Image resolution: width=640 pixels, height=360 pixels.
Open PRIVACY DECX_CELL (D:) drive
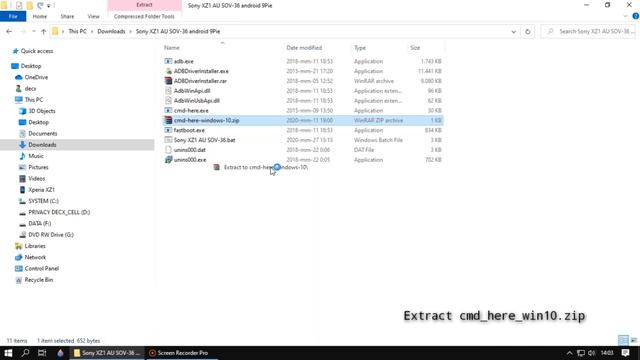coord(59,212)
